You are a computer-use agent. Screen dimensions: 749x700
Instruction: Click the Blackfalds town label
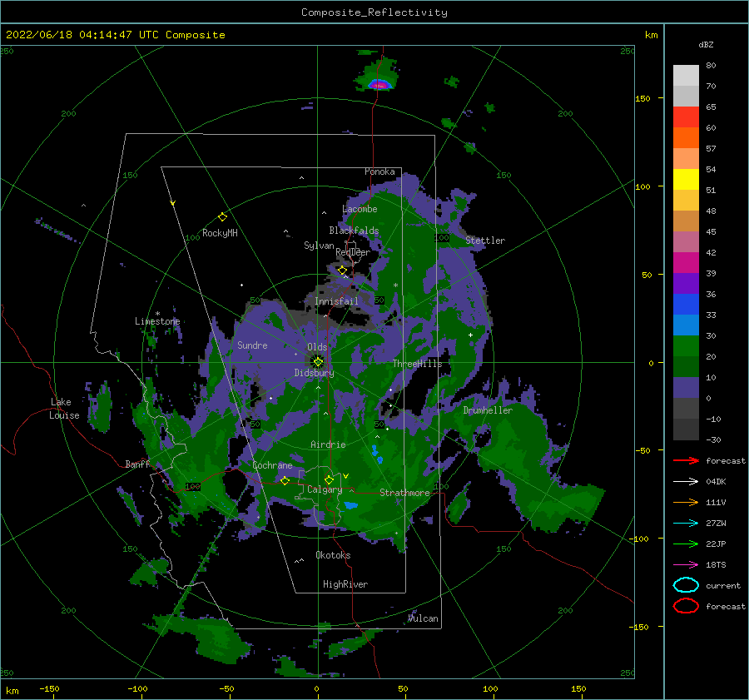(x=354, y=231)
